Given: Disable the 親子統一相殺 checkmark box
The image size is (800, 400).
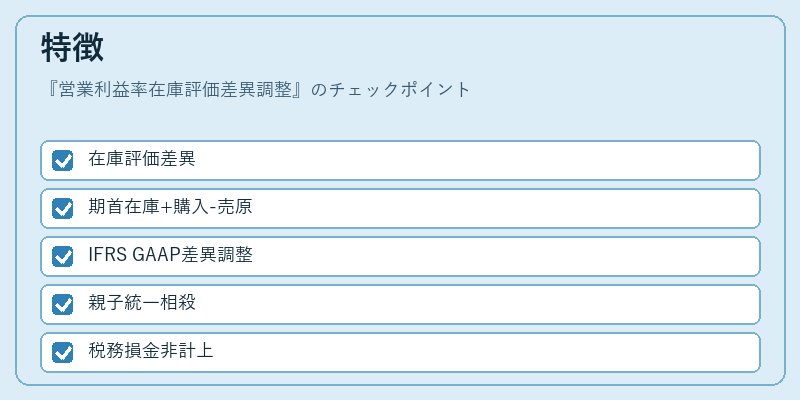Looking at the screenshot, I should (63, 305).
